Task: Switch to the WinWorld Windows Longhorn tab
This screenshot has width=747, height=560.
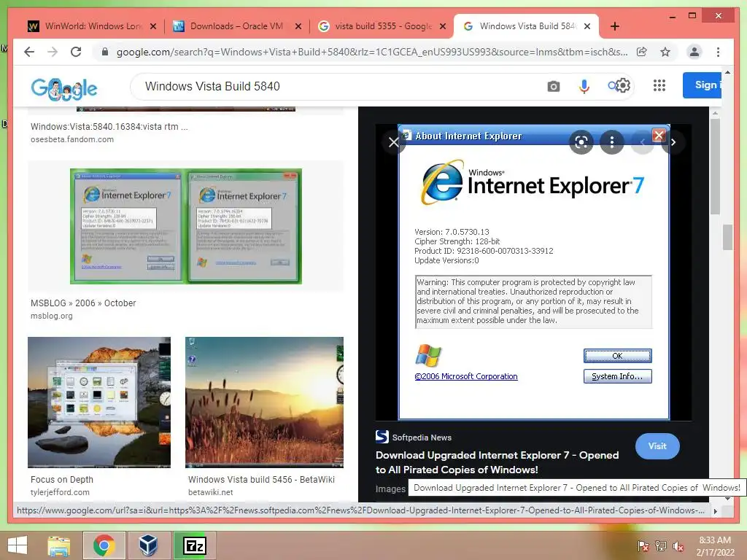Action: pos(90,26)
